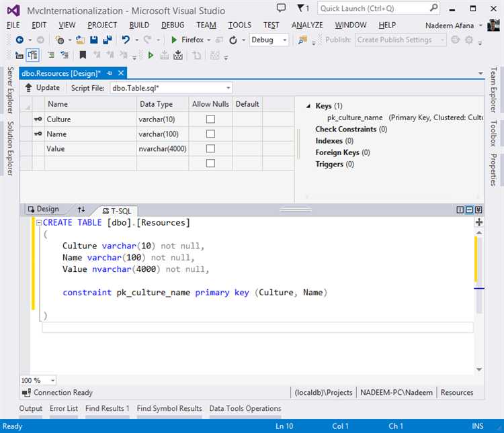This screenshot has height=433, width=504.
Task: Collapse the Keys section
Action: click(308, 106)
